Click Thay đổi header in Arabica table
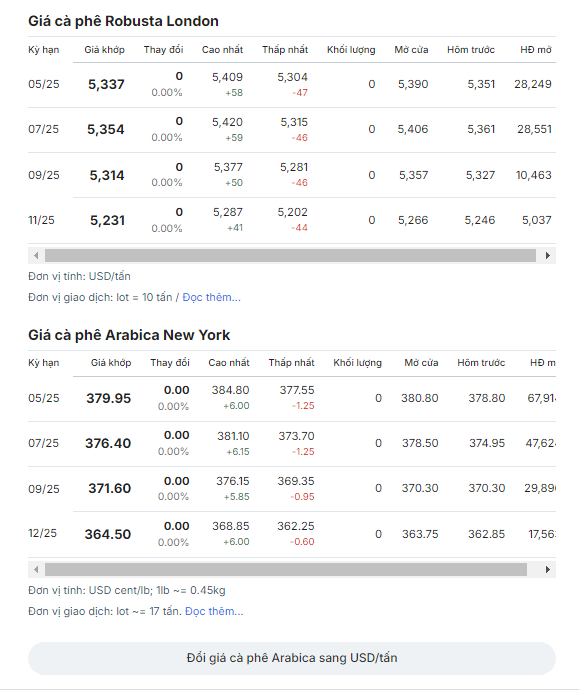 coord(170,363)
